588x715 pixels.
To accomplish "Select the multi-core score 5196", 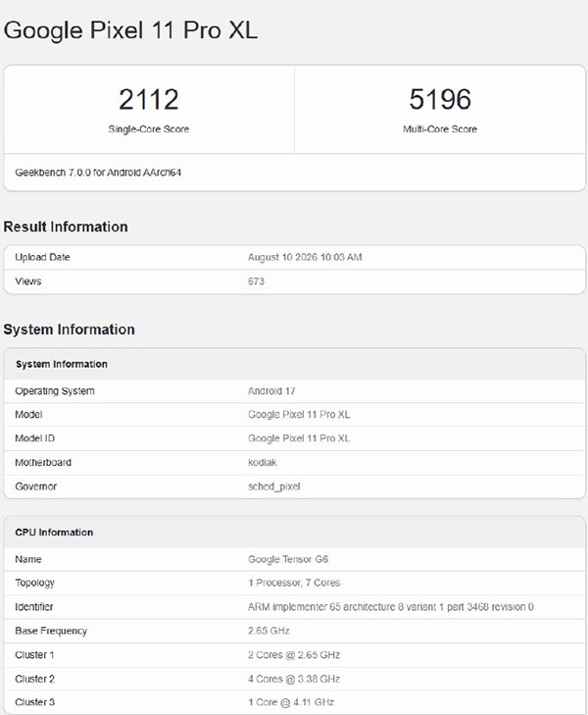I will pyautogui.click(x=440, y=99).
